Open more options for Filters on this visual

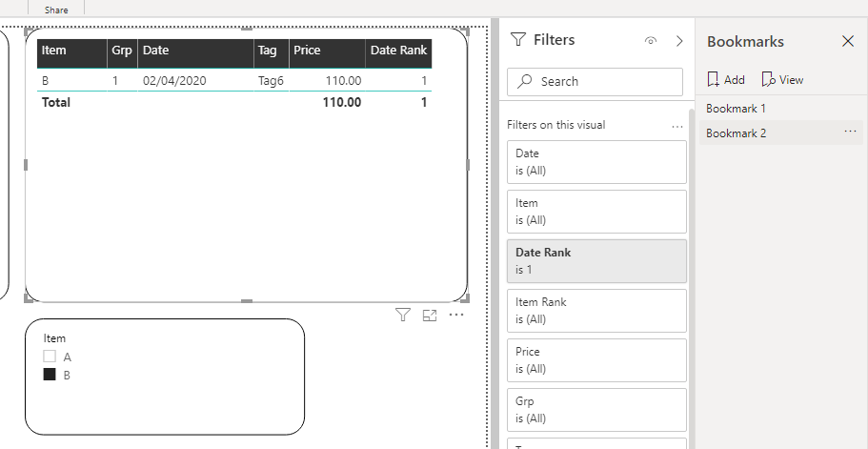coord(677,126)
